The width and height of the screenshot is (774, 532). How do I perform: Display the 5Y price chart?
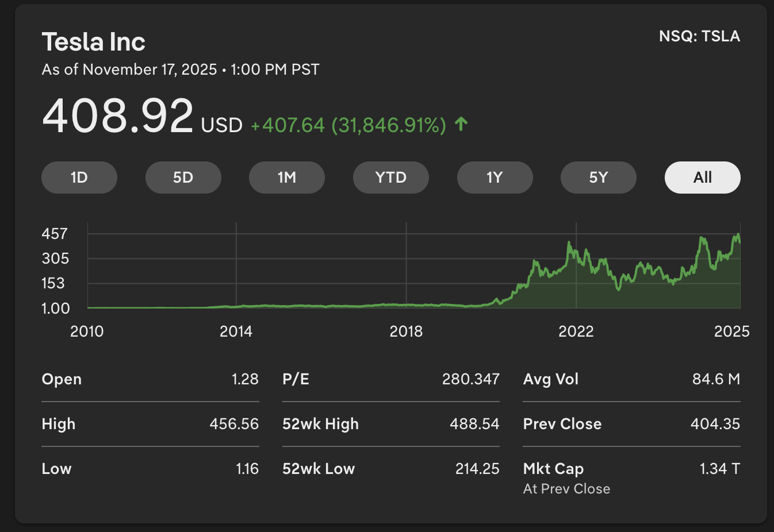point(598,178)
